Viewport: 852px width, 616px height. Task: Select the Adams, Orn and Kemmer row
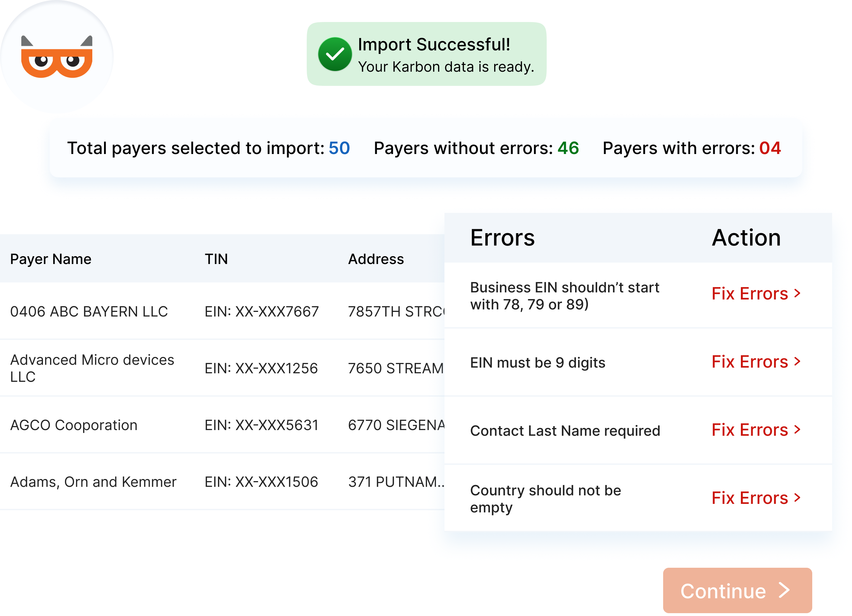(x=93, y=482)
